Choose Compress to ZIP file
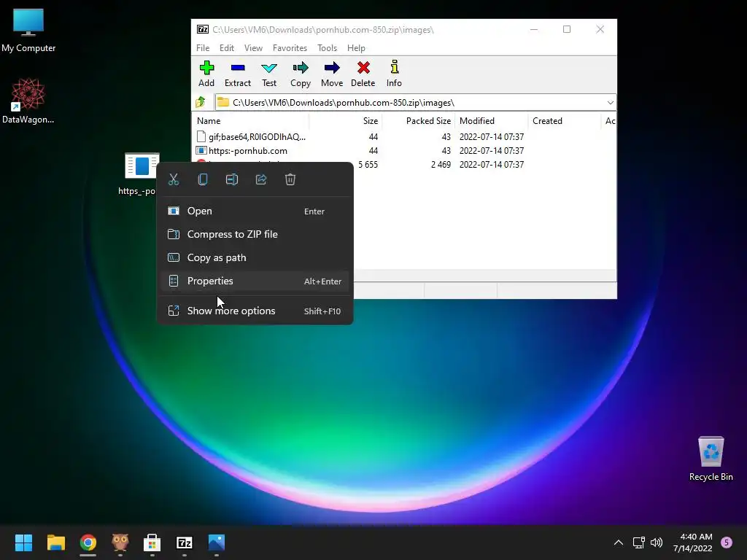This screenshot has height=560, width=747. 255,234
